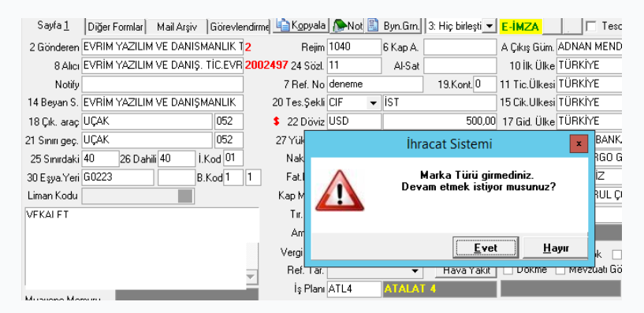
Task: Click the Byn.Grn. document icon button
Action: point(393,26)
